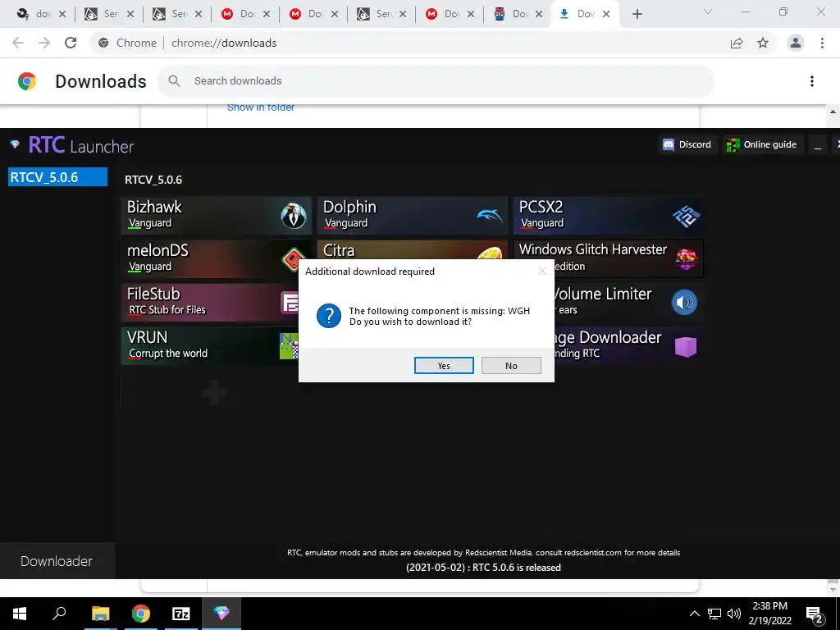The height and width of the screenshot is (630, 840).
Task: Click the Show in folder link
Action: click(261, 107)
